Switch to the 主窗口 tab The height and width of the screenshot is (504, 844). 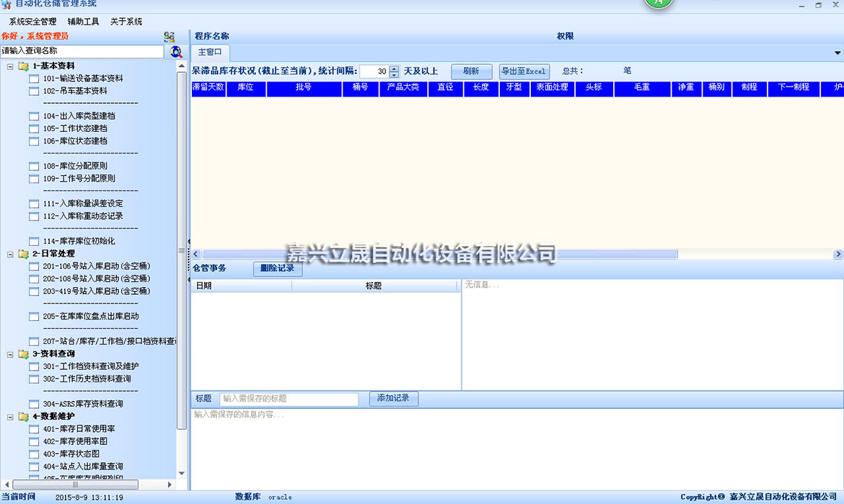[210, 53]
